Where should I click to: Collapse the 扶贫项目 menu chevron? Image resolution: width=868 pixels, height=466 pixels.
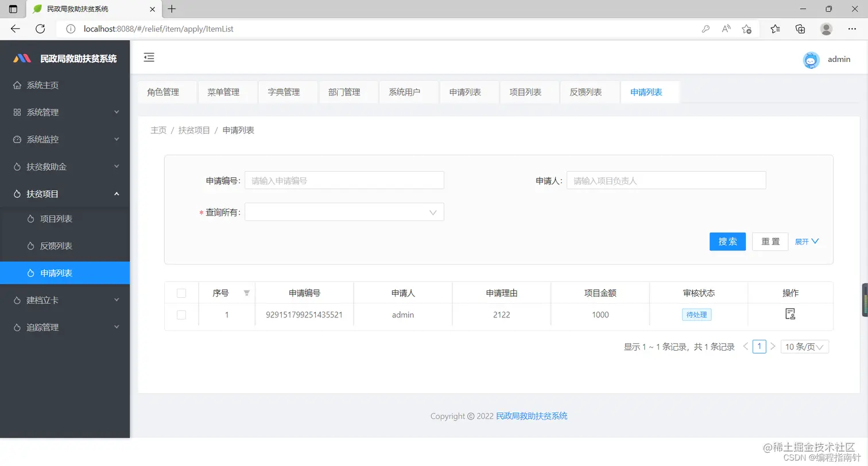point(117,194)
